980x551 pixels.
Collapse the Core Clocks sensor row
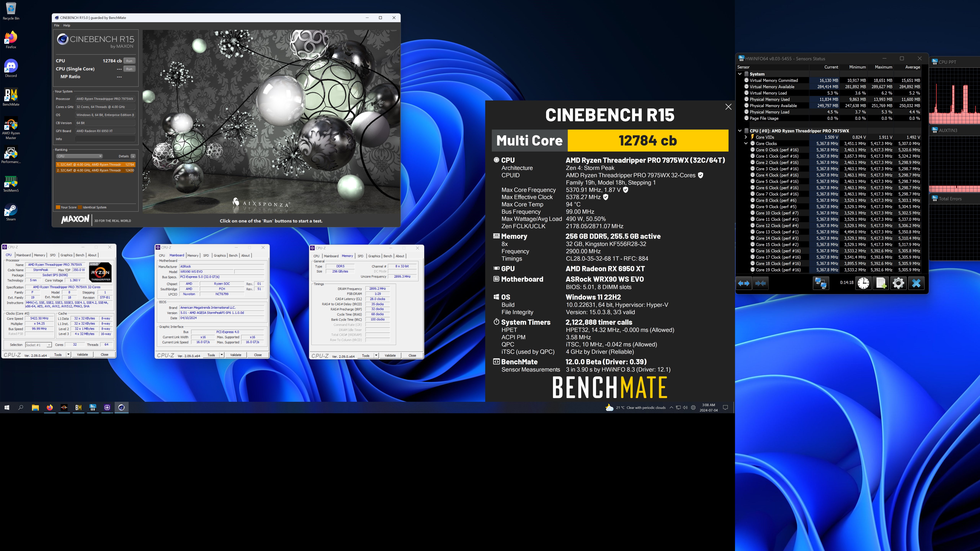pyautogui.click(x=746, y=143)
